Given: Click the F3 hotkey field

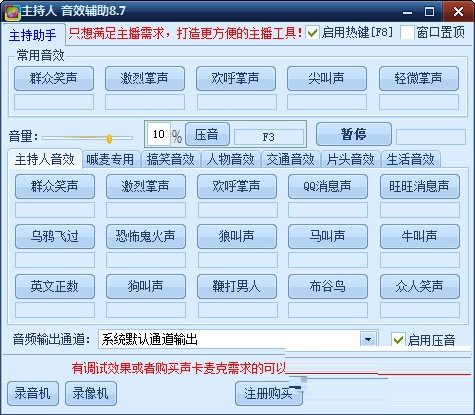Looking at the screenshot, I should pos(269,137).
